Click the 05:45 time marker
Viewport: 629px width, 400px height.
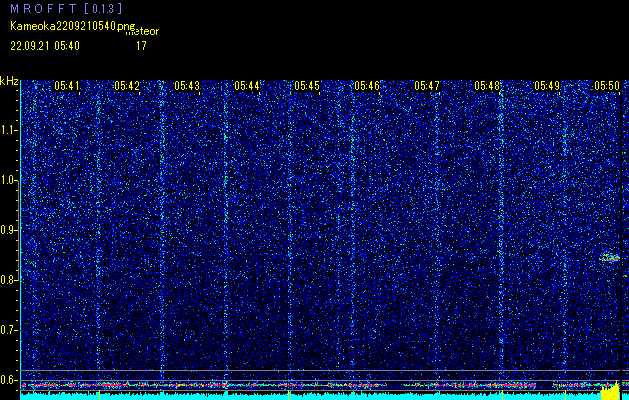pyautogui.click(x=307, y=85)
